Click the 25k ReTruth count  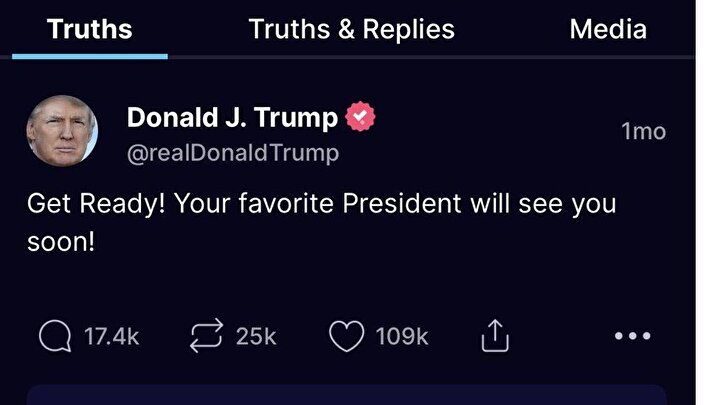[x=255, y=338]
